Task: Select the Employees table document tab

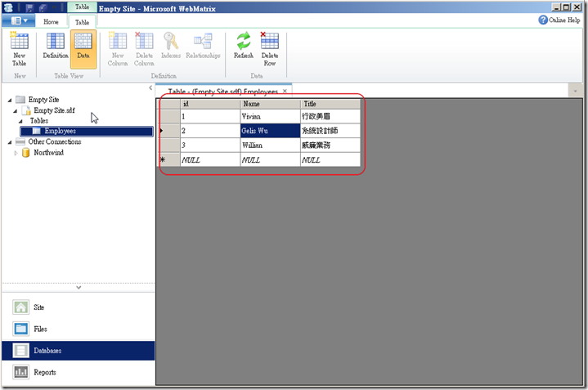Action: (223, 92)
